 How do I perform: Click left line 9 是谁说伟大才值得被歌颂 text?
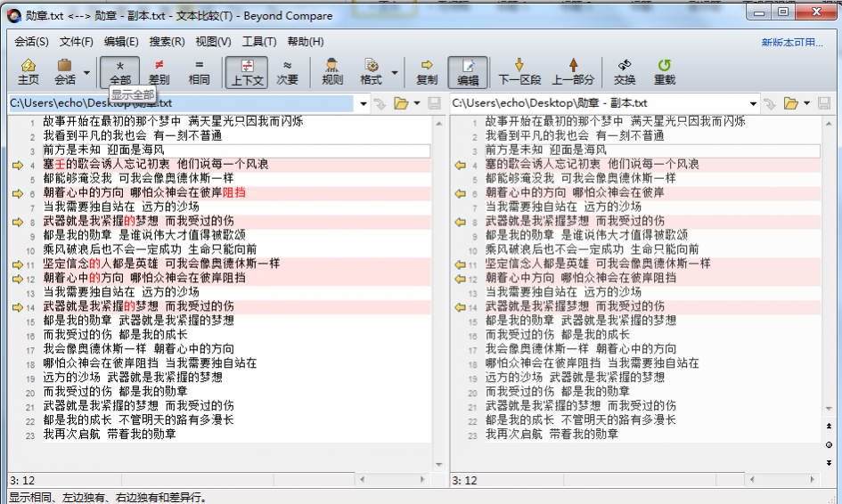point(182,235)
